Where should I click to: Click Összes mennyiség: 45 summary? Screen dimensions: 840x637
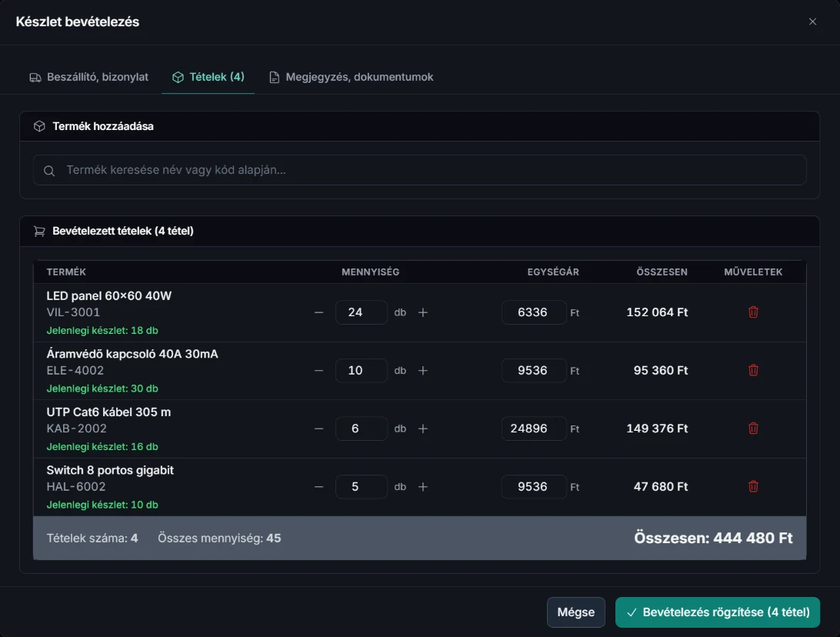(x=219, y=539)
